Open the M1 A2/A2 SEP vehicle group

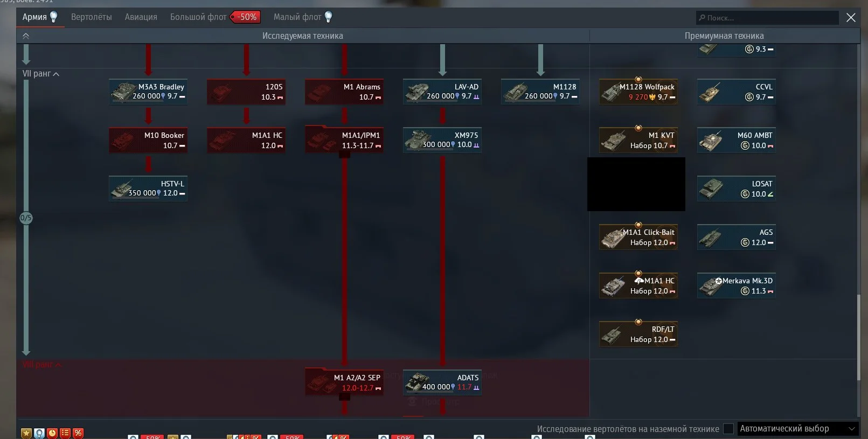click(344, 382)
